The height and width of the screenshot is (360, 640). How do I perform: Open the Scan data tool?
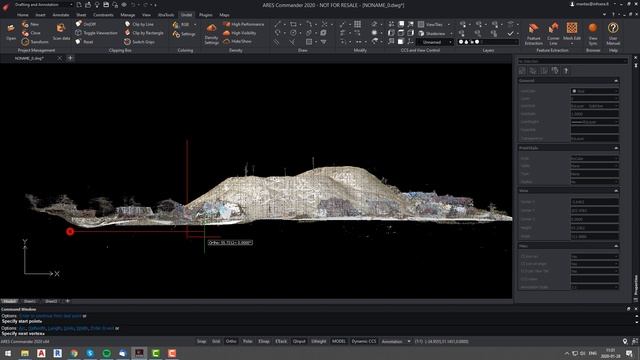(x=61, y=31)
